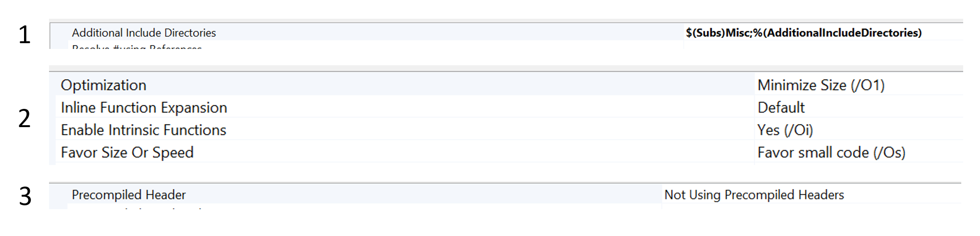This screenshot has width=980, height=236.
Task: Select the Precompiled Header property name
Action: 128,195
